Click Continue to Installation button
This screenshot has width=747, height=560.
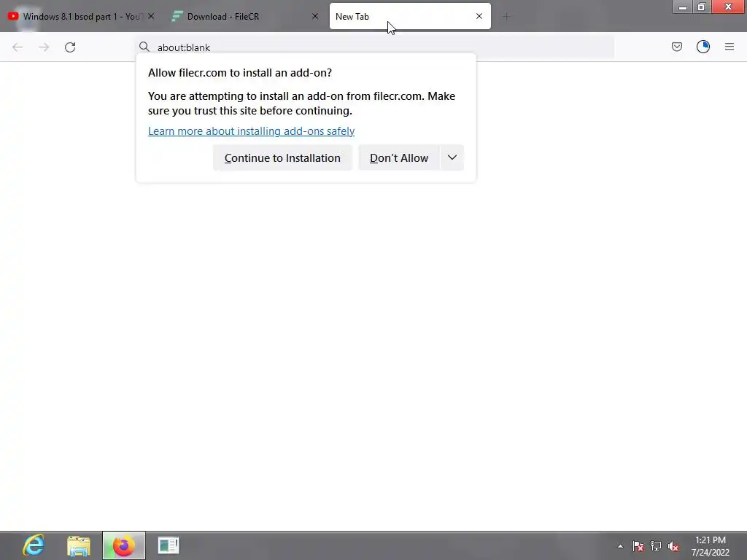(282, 157)
